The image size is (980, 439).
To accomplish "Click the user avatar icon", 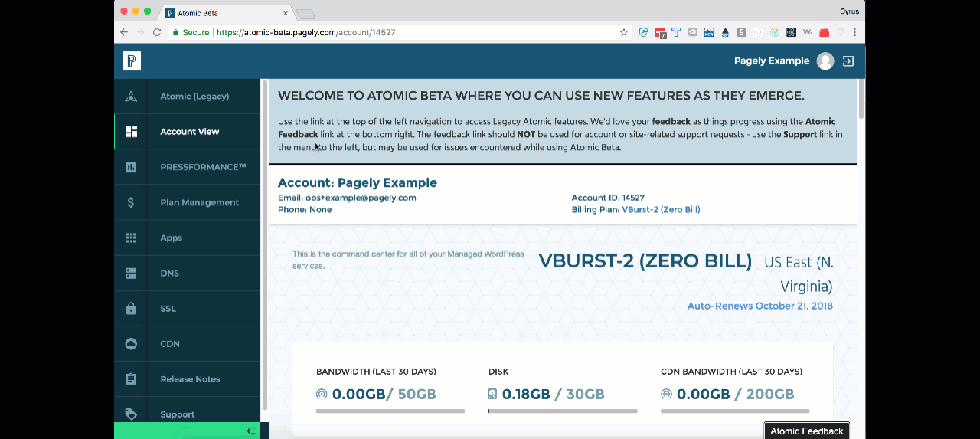I will click(825, 61).
